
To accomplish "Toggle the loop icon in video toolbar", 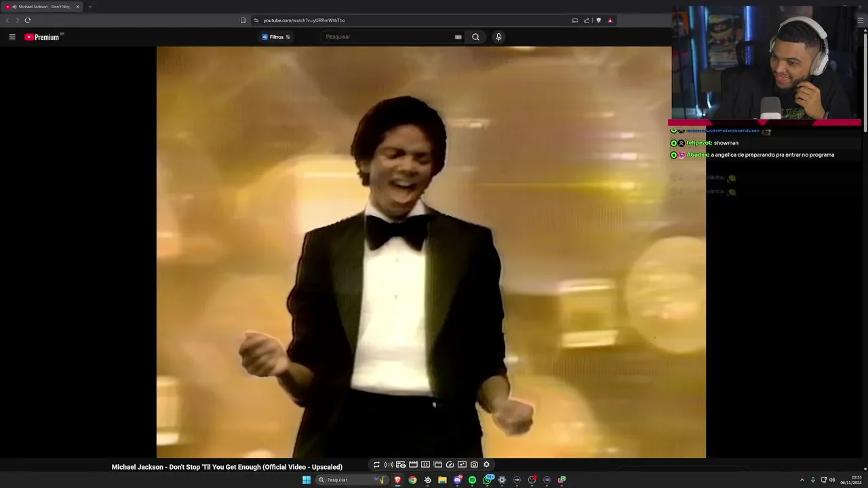I will tap(376, 464).
